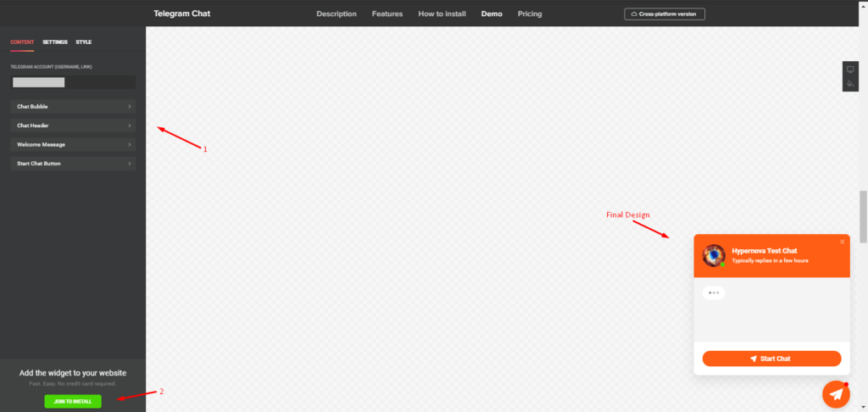The image size is (868, 412).
Task: Open the Welcome Message section
Action: 73,144
